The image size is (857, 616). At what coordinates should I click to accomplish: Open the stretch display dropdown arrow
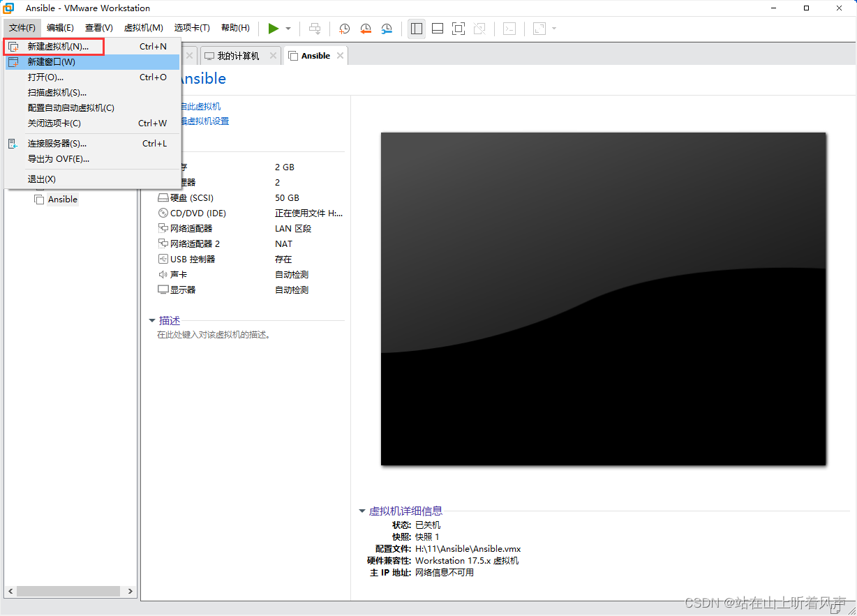point(554,29)
